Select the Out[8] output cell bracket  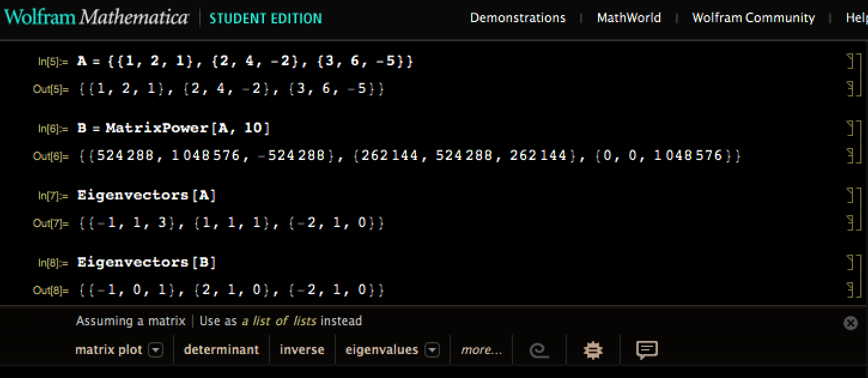coord(849,290)
